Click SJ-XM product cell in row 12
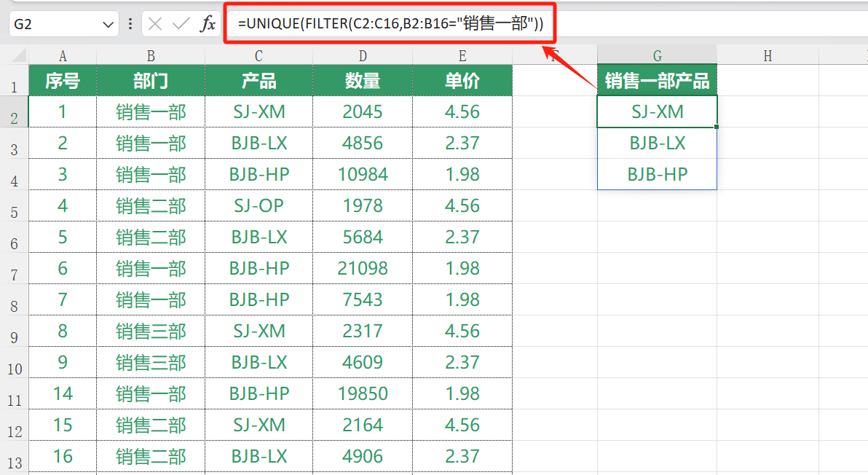The height and width of the screenshot is (475, 868). coord(259,425)
